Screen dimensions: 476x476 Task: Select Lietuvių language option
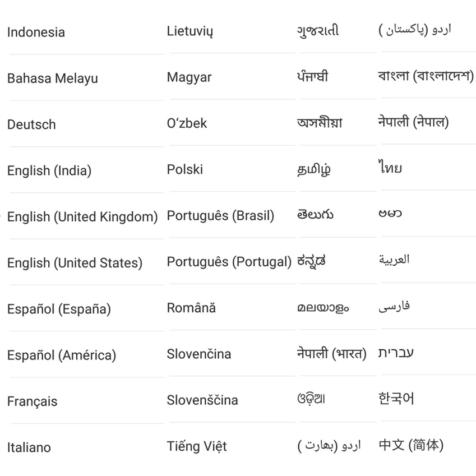click(190, 31)
